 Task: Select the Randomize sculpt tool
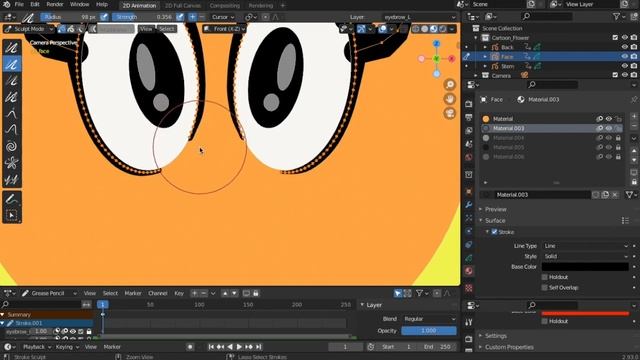pyautogui.click(x=12, y=97)
